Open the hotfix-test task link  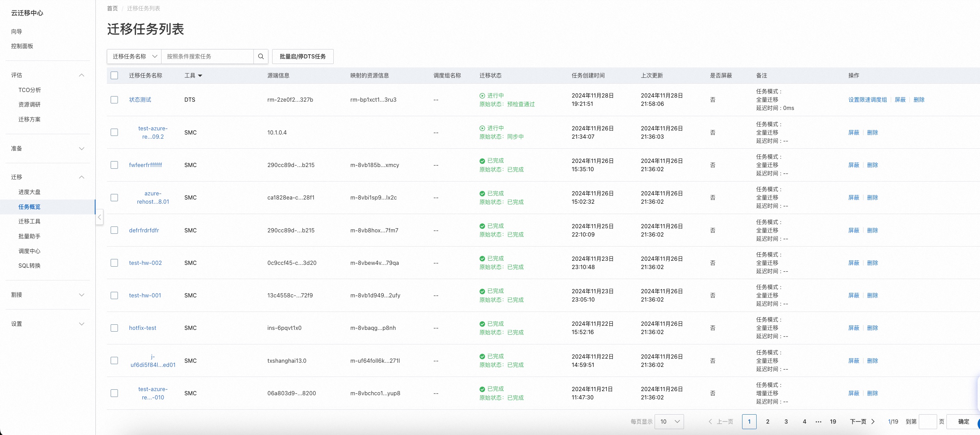143,328
